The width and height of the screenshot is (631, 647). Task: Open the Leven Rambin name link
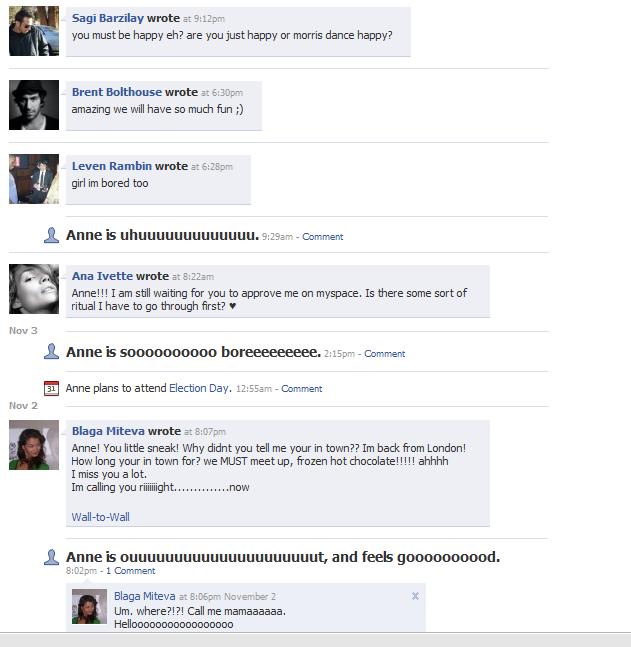click(x=112, y=166)
